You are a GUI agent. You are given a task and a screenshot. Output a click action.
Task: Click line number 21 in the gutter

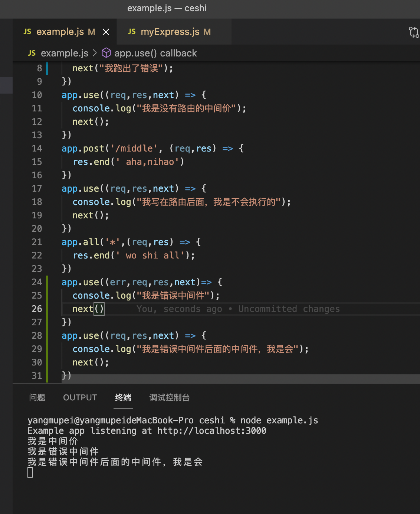pyautogui.click(x=37, y=242)
